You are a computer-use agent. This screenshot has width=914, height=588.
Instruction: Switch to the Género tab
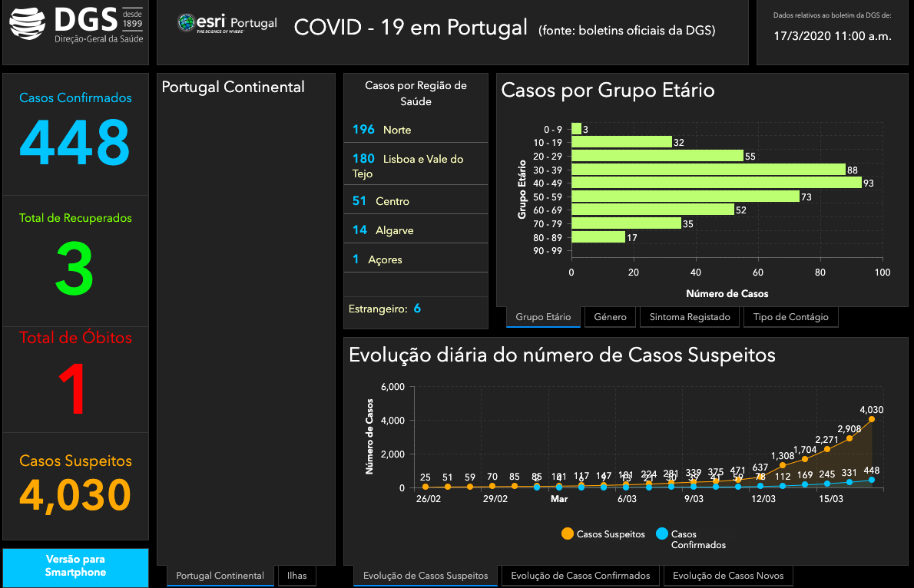(611, 317)
